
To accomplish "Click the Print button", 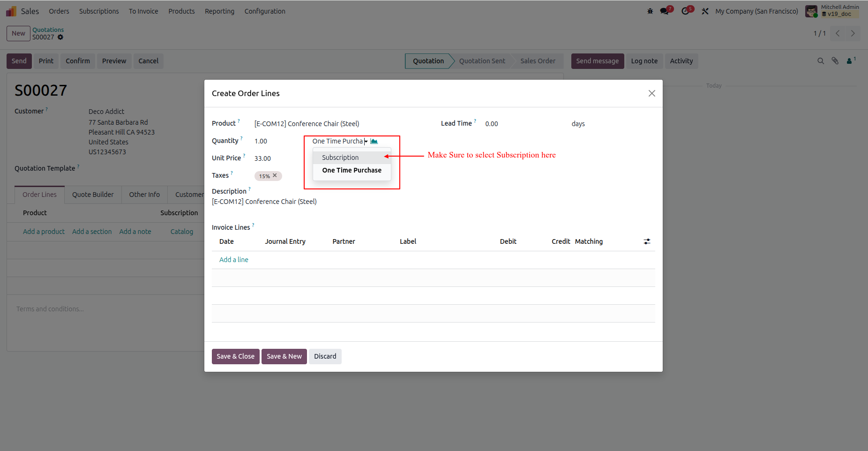I will [x=46, y=61].
